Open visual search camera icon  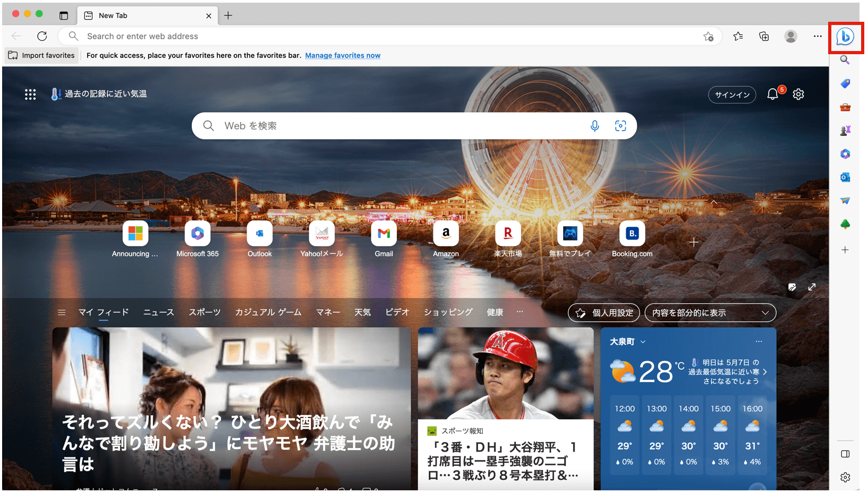click(x=620, y=126)
